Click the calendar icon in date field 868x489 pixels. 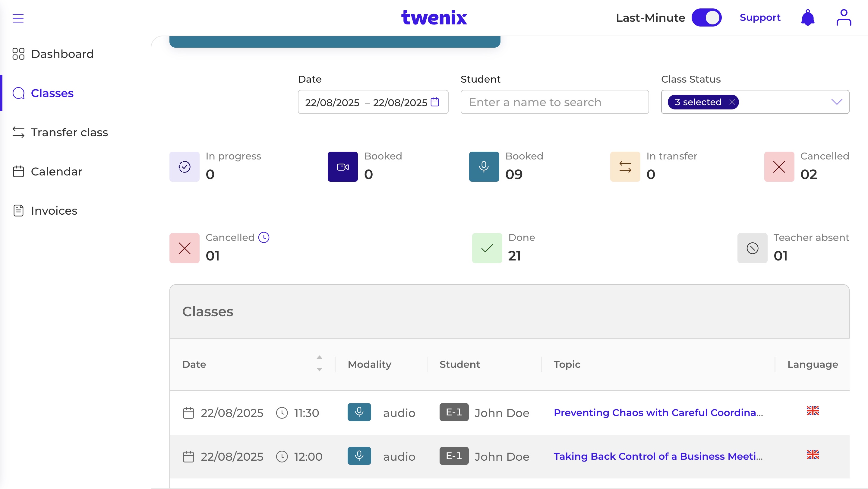pos(435,102)
